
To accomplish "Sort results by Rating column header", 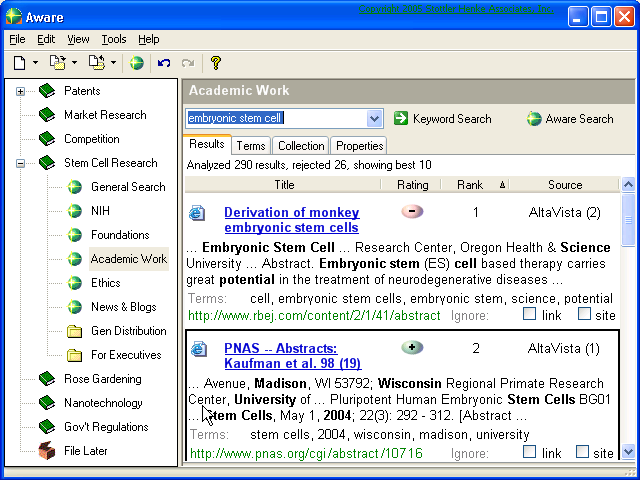I will (412, 185).
